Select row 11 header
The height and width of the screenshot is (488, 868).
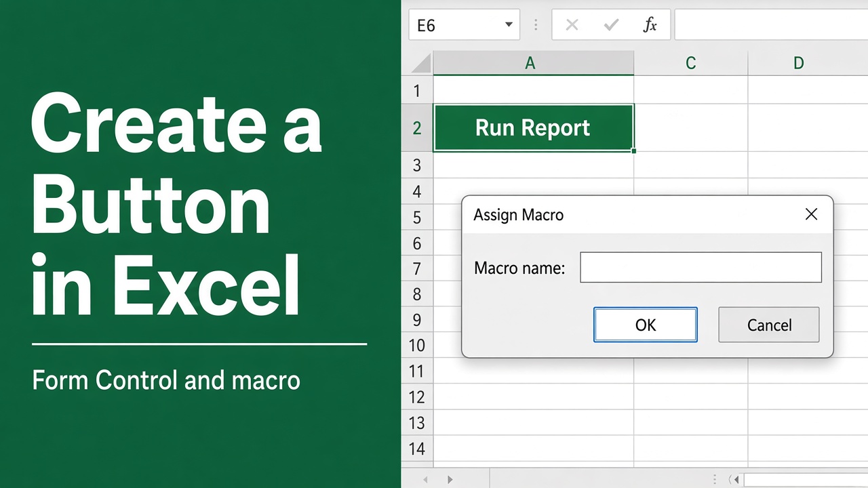click(417, 371)
